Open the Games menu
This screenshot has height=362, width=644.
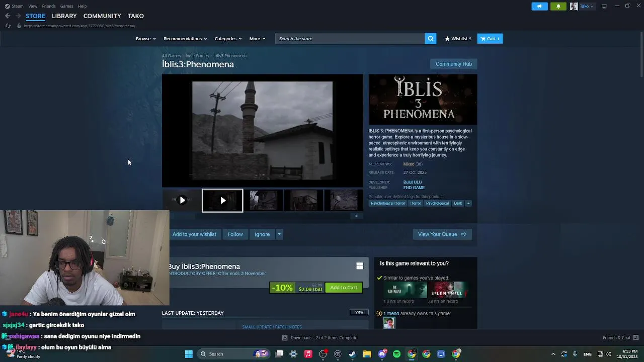(66, 6)
